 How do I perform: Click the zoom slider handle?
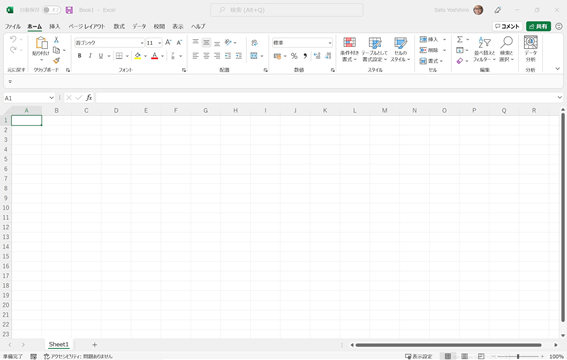(x=518, y=356)
